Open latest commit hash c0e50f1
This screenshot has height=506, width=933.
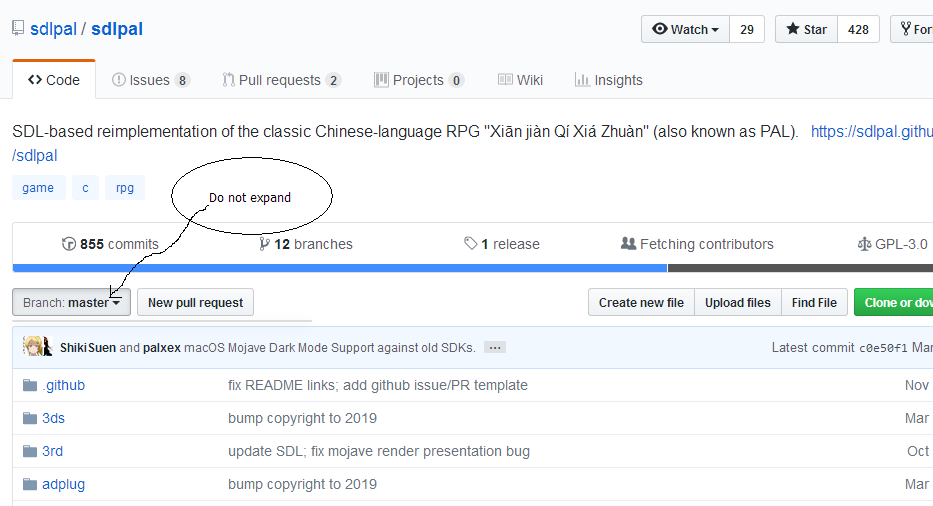883,348
